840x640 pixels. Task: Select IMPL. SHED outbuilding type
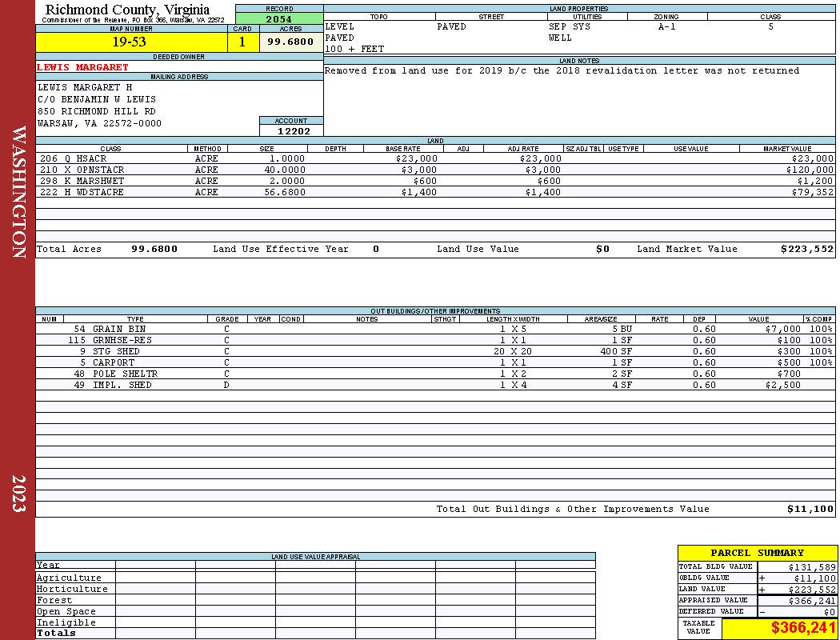(x=122, y=385)
